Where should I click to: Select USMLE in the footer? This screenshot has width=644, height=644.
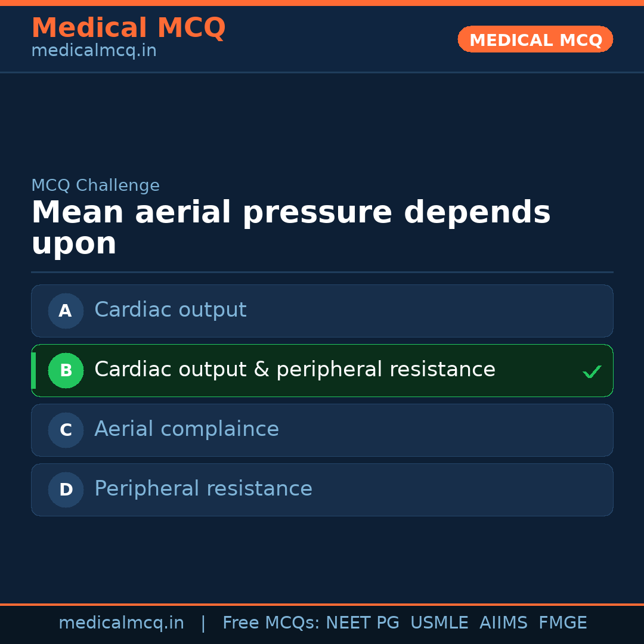click(439, 623)
